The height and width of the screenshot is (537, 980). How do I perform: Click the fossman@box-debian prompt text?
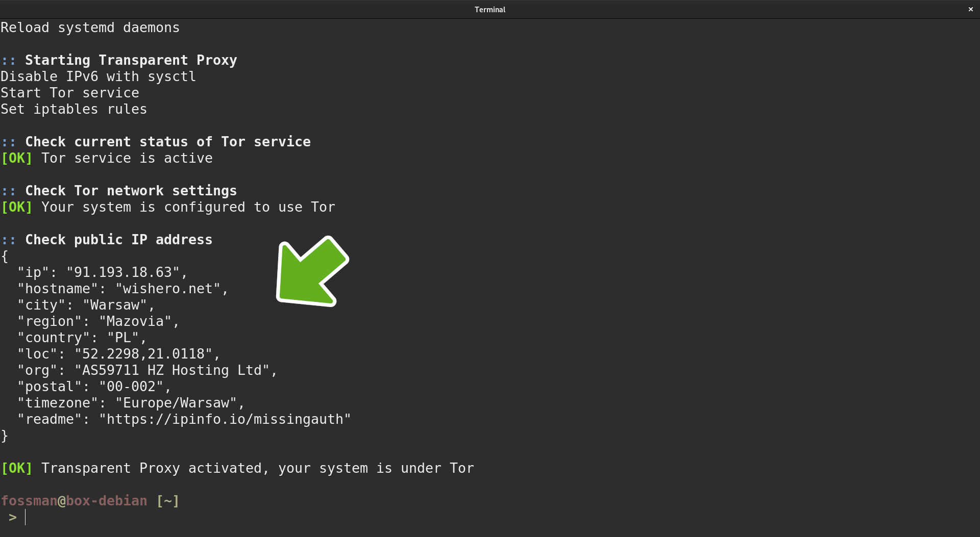click(74, 501)
